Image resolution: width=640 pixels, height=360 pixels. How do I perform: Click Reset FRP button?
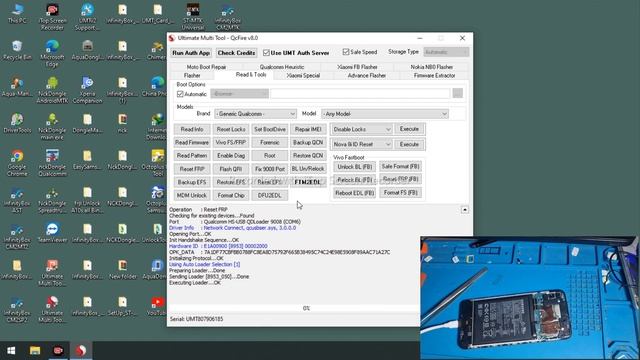[192, 169]
